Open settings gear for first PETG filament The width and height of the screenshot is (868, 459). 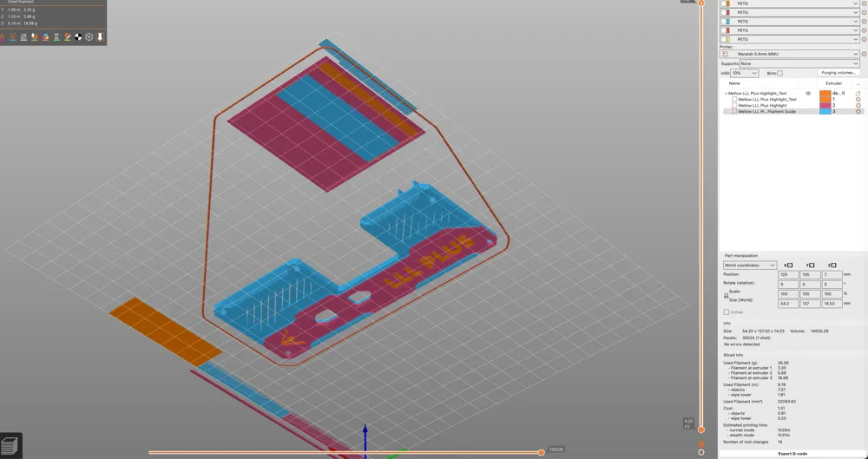[x=865, y=3]
